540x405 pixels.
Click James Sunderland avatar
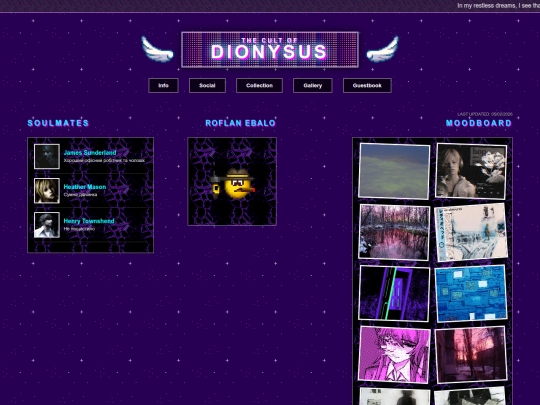coord(47,156)
